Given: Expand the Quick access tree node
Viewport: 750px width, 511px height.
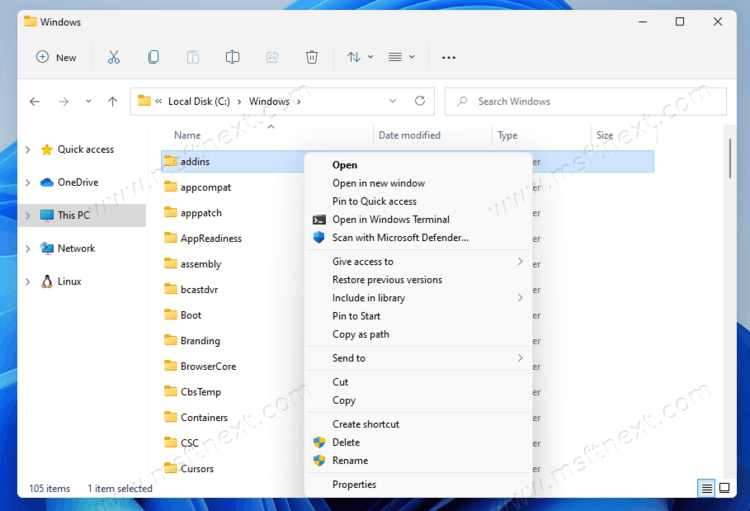Looking at the screenshot, I should (x=28, y=150).
